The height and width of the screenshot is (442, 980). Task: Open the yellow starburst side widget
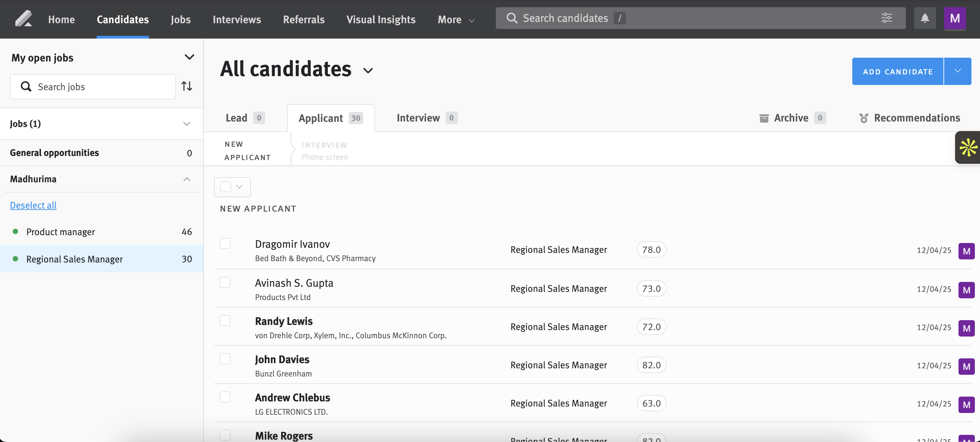pos(968,147)
